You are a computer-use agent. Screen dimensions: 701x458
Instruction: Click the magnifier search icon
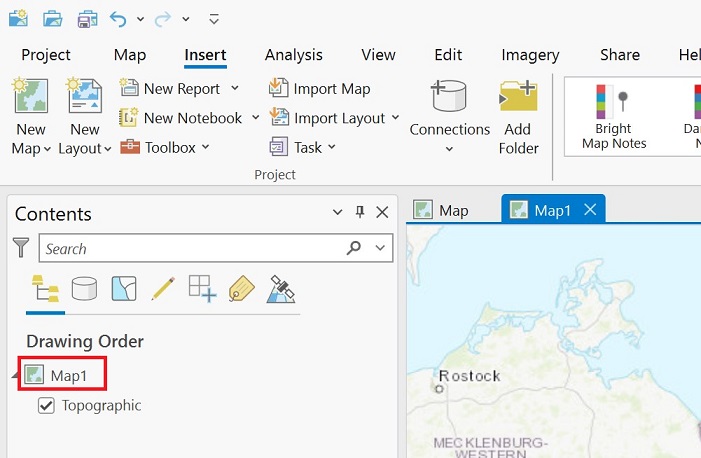click(354, 247)
